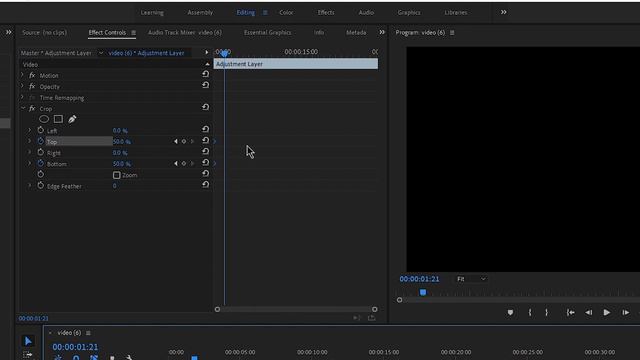The width and height of the screenshot is (640, 360).
Task: Expand the Left parameter
Action: 29,130
